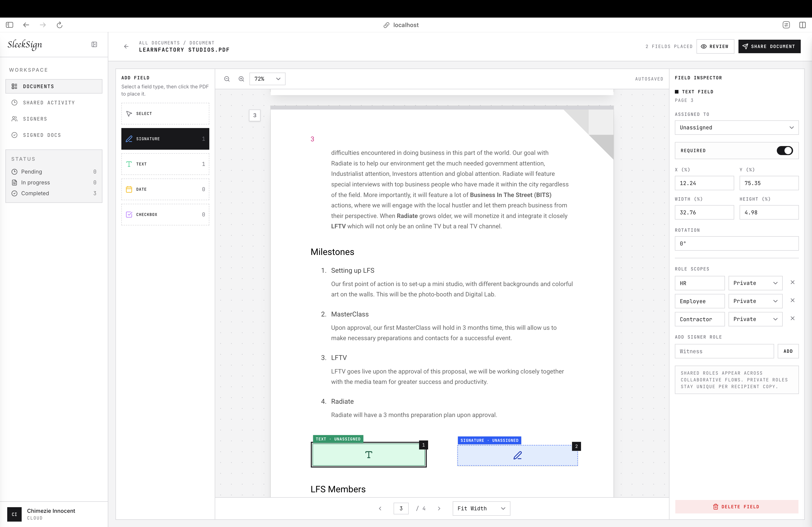Open the Contractor scope Private dropdown
This screenshot has height=527, width=812.
point(755,319)
